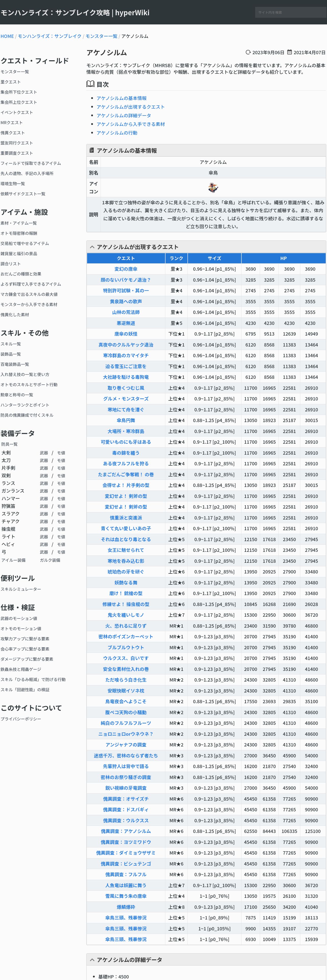Jump to アケノシルムの基本情報 in contents

pyautogui.click(x=121, y=98)
